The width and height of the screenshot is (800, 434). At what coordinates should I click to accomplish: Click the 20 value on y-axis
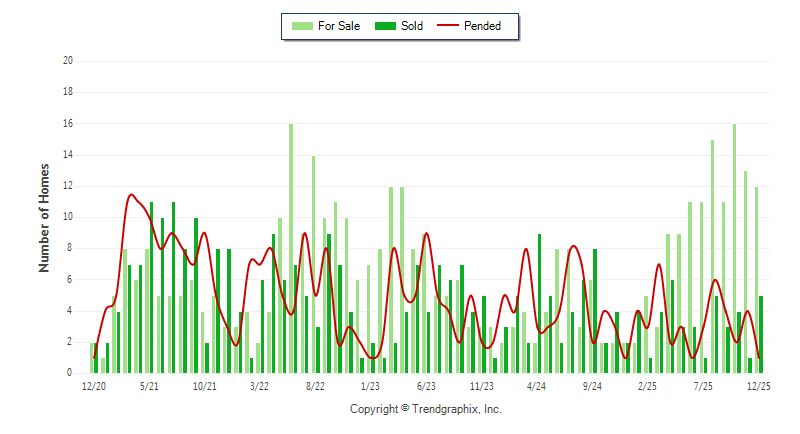pyautogui.click(x=67, y=61)
